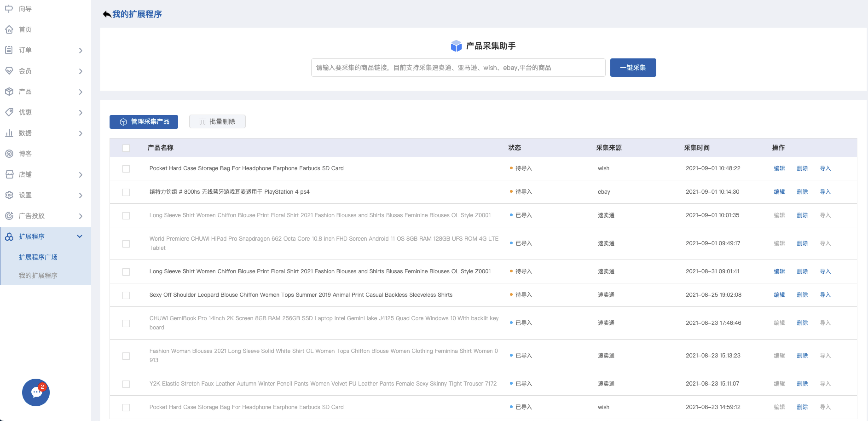Expand the 广告投放 menu chevron
Screen dimensions: 868x421
(81, 216)
